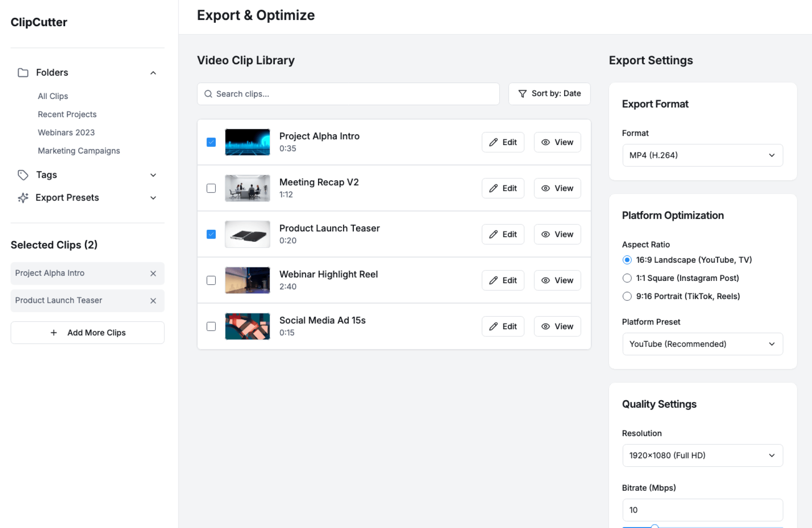
Task: Click the Folders icon in sidebar
Action: pyautogui.click(x=23, y=72)
